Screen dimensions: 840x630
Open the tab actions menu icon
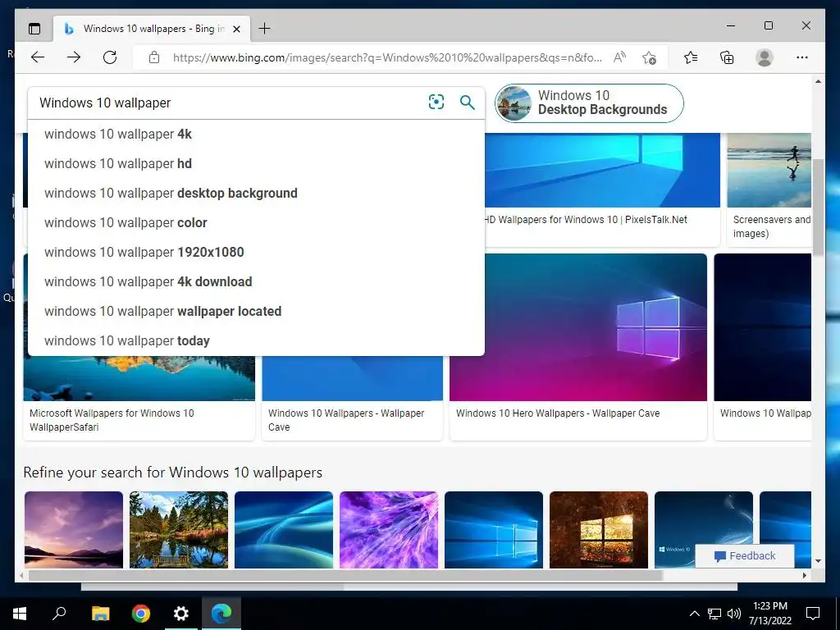tap(34, 29)
